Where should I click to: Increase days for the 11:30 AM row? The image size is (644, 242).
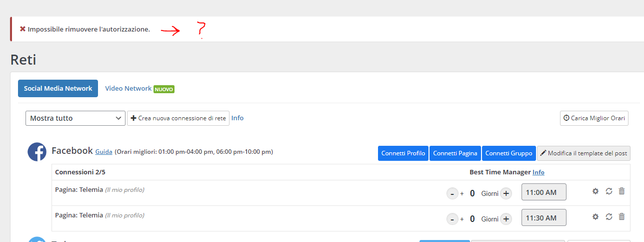click(x=506, y=218)
